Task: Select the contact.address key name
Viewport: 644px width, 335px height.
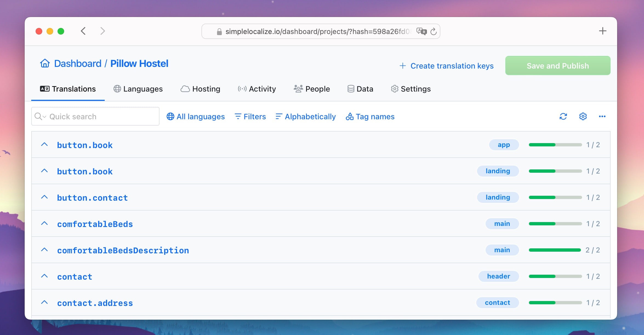Action: (95, 303)
